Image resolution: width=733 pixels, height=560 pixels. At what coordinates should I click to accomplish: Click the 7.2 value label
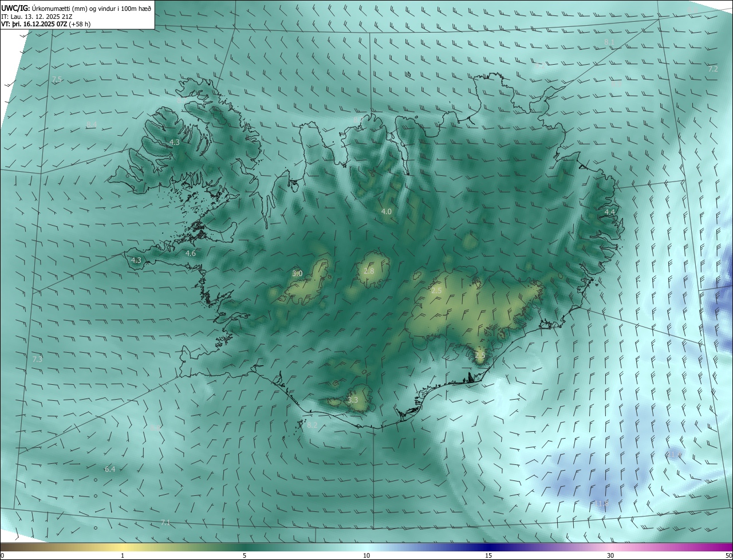pyautogui.click(x=713, y=69)
